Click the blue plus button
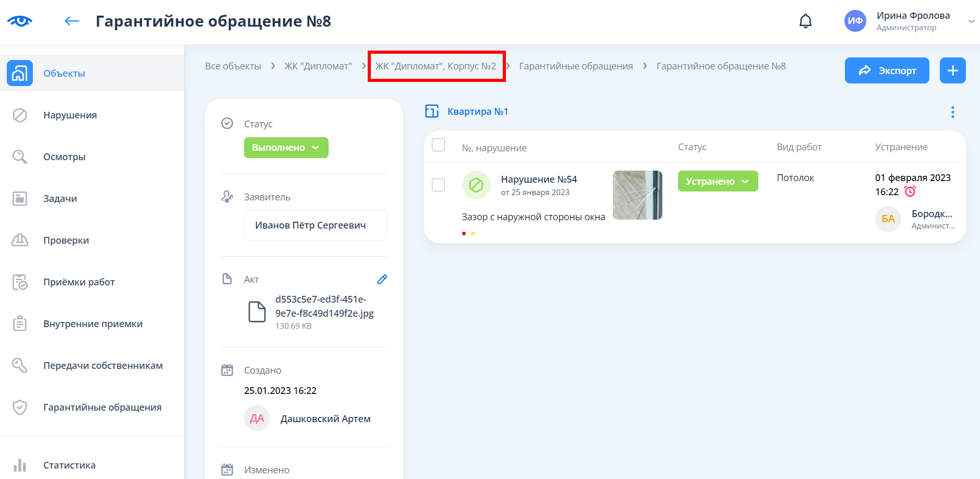Screen dimensions: 980x479 tap(952, 70)
